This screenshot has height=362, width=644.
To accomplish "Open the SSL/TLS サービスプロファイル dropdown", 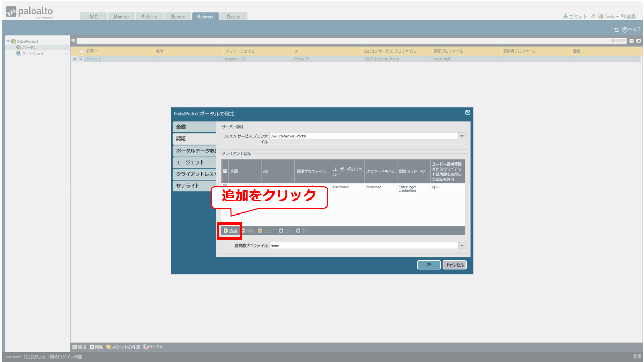I will [462, 136].
